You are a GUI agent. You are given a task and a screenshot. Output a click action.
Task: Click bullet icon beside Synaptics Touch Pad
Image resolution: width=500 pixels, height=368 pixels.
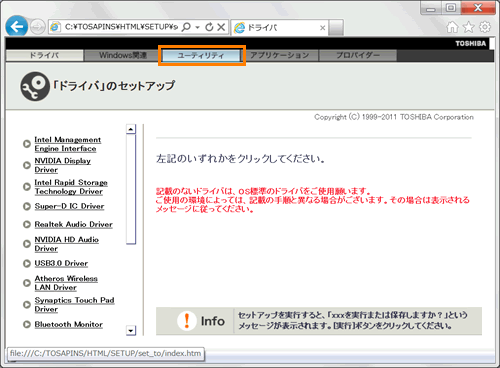point(27,305)
